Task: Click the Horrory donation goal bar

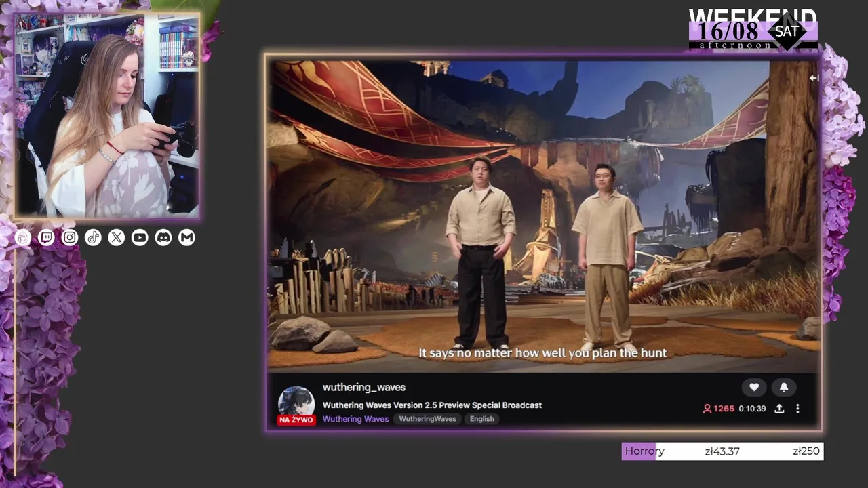Action: pos(722,451)
